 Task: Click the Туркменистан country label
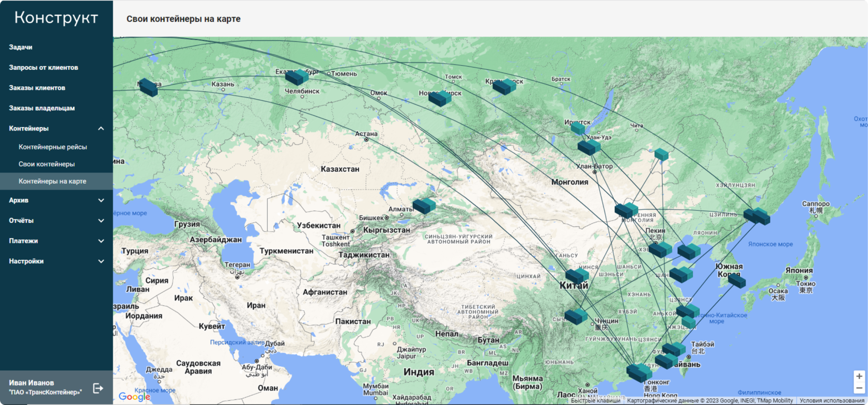pos(286,251)
